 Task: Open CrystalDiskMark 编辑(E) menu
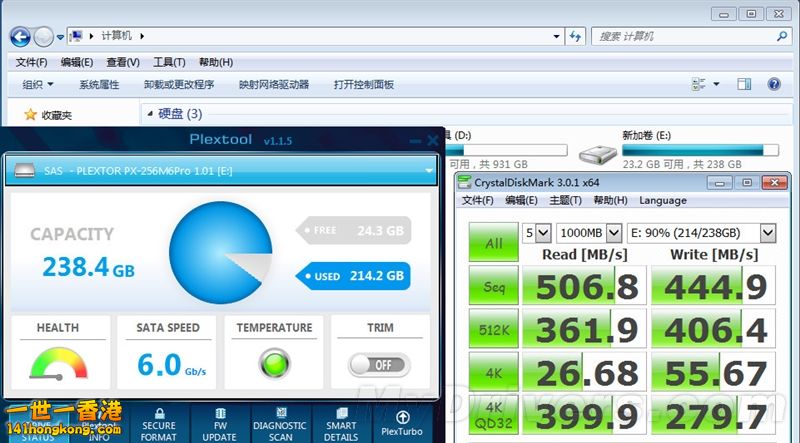(521, 201)
